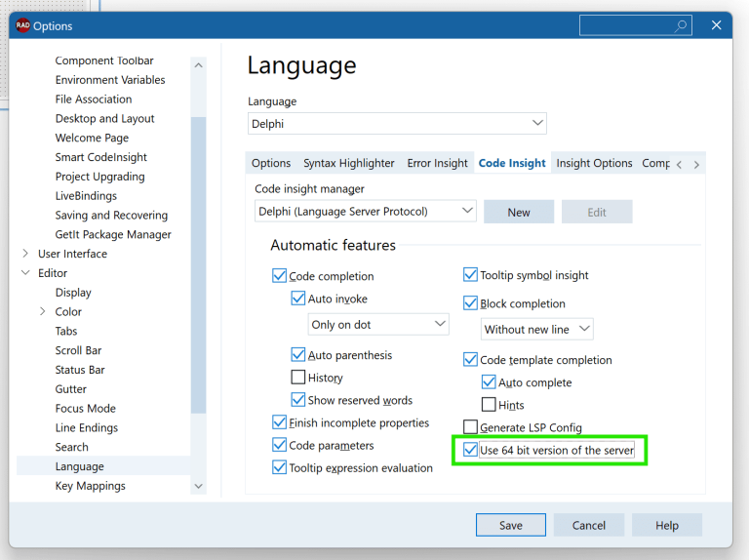Open Saving and Recovering settings
Viewport: 749px width, 560px height.
point(111,215)
